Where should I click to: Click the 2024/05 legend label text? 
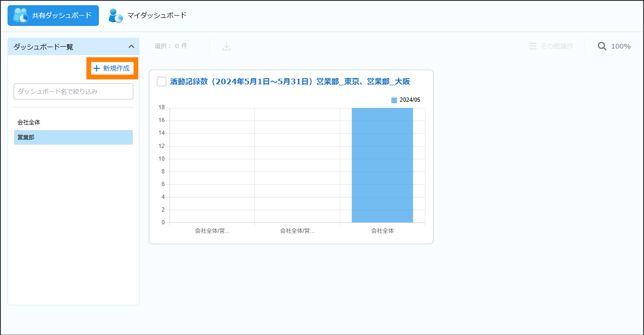pos(409,100)
